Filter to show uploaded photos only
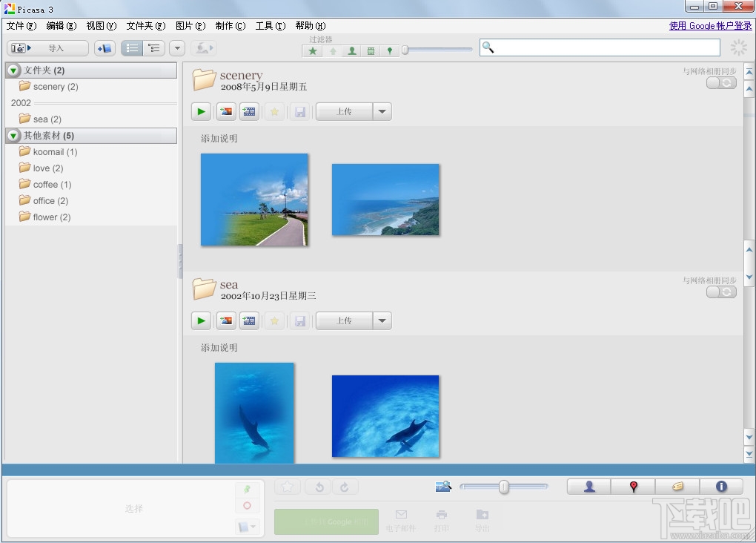Screen dimensions: 756x543 (x=333, y=50)
